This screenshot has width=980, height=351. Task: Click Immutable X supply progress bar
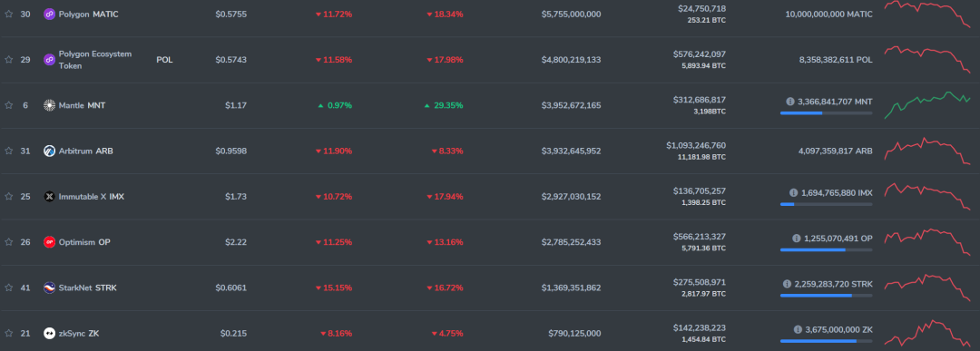(826, 204)
